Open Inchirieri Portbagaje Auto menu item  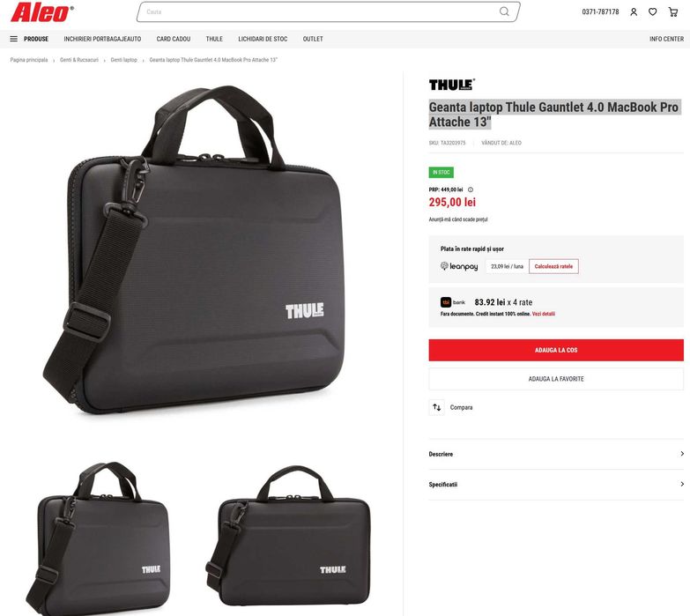point(102,39)
